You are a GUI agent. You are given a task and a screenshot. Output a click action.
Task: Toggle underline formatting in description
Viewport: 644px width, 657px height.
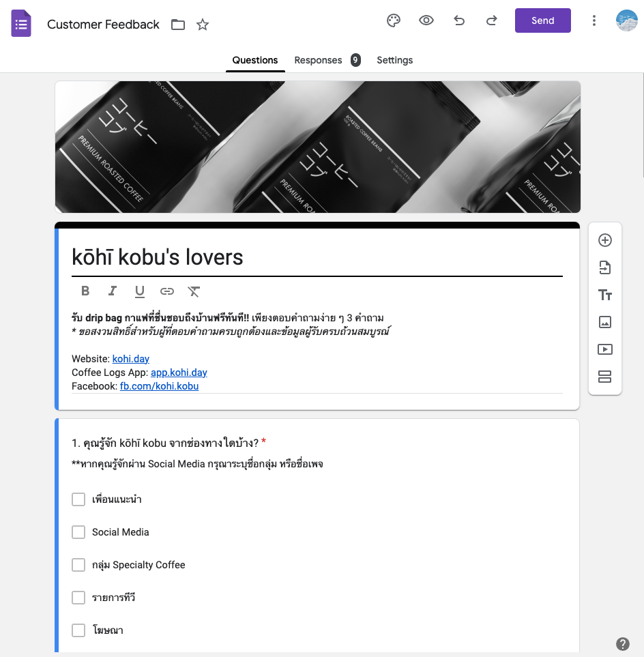pos(140,291)
